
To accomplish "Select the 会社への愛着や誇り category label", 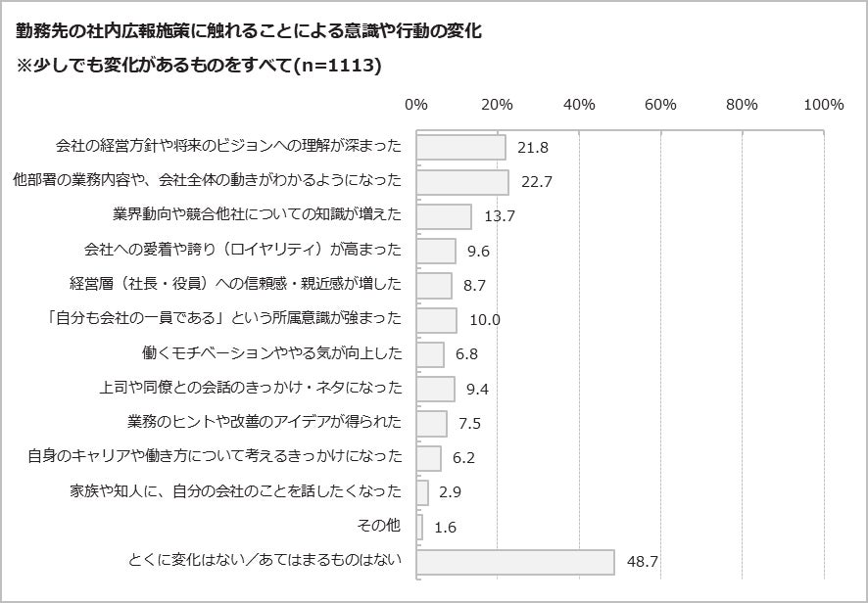I will click(243, 250).
